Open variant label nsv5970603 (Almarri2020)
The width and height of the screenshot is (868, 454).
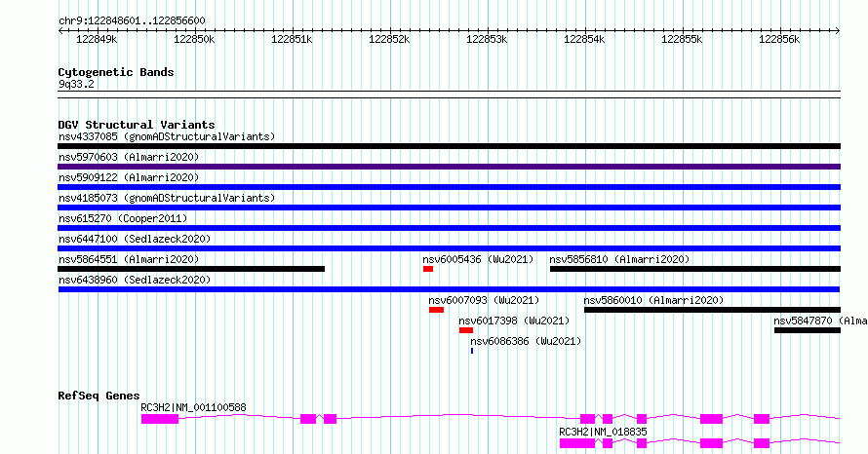point(129,157)
